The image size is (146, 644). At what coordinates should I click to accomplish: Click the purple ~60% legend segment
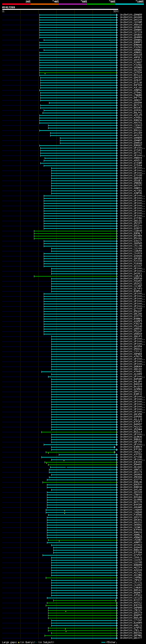(73, 4)
